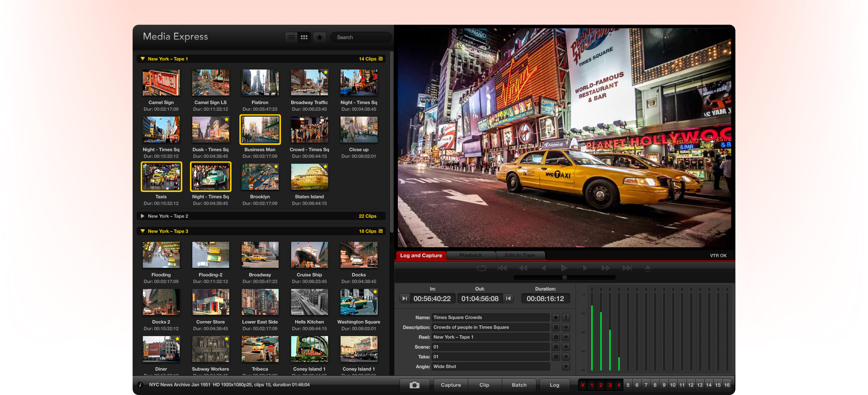This screenshot has width=868, height=395.
Task: Click the clip list vertical scrollbar
Action: (392, 141)
